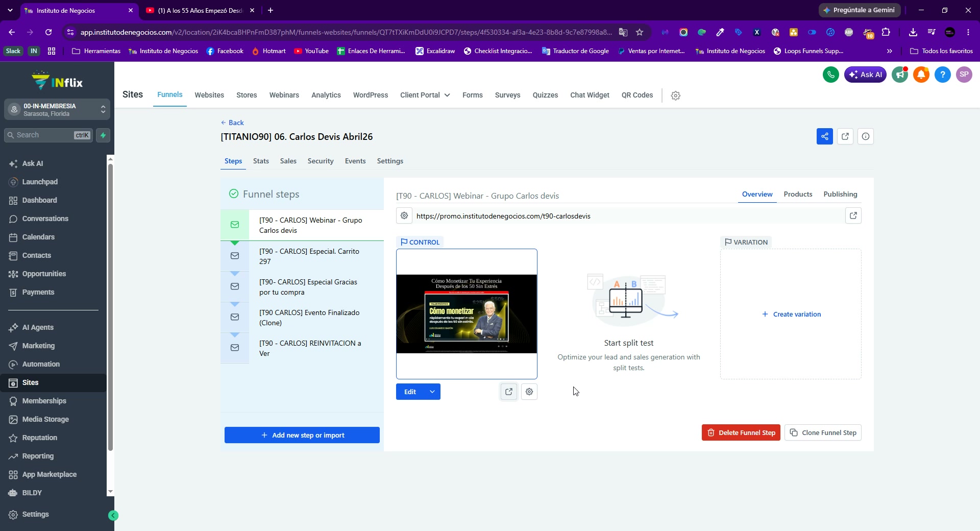The height and width of the screenshot is (531, 980).
Task: Open Automation in the sidebar
Action: point(41,364)
